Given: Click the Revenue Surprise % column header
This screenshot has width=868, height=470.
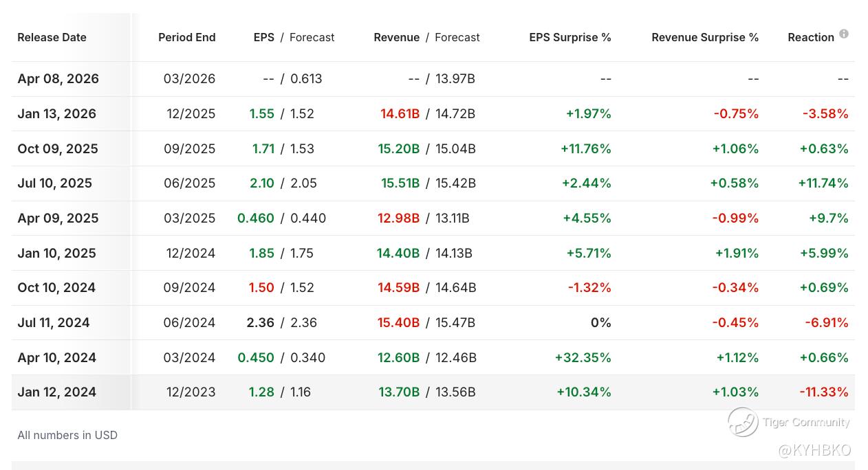Looking at the screenshot, I should pos(705,37).
